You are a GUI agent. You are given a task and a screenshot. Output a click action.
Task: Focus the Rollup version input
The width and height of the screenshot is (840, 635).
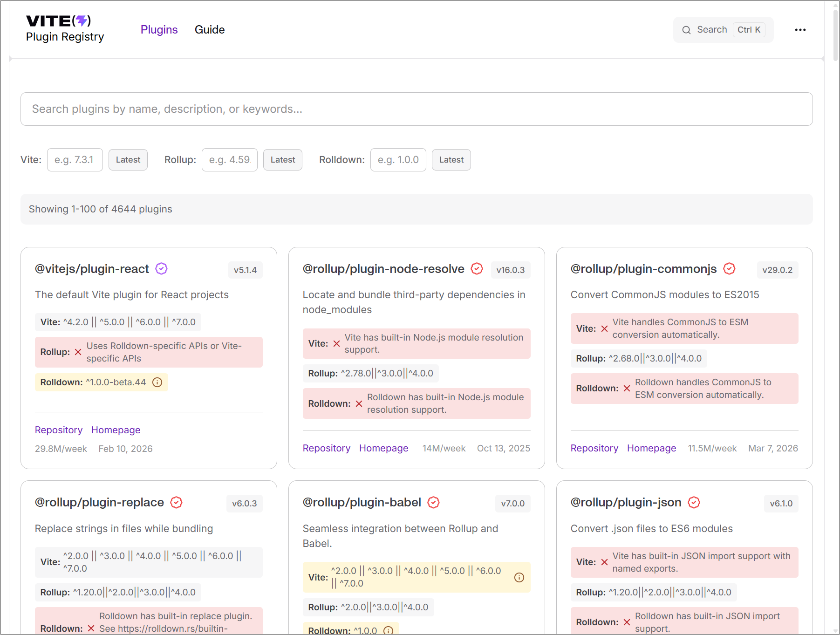pyautogui.click(x=230, y=160)
